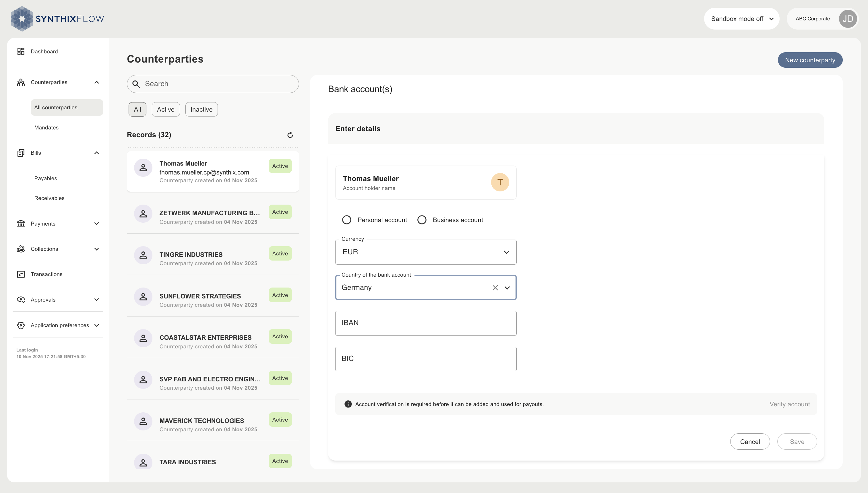
Task: Click the MAVERICK TECHNOLOGIES avatar icon
Action: [x=143, y=422]
